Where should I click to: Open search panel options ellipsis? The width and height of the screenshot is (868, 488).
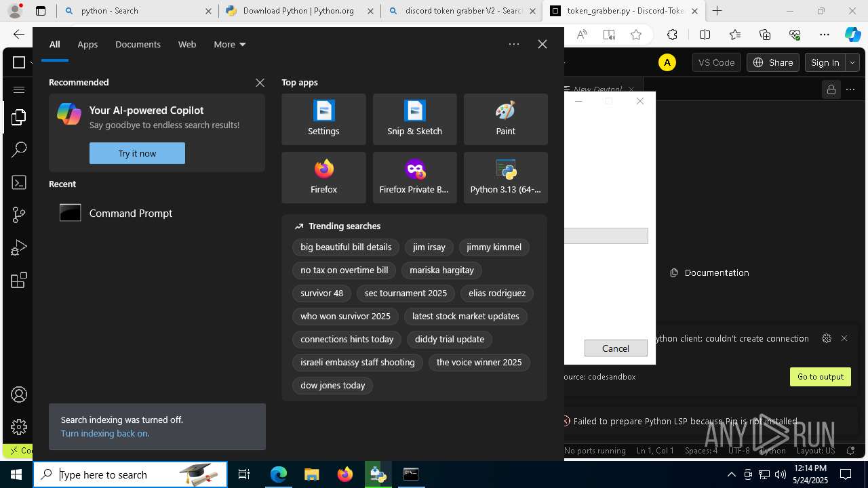pyautogui.click(x=514, y=44)
